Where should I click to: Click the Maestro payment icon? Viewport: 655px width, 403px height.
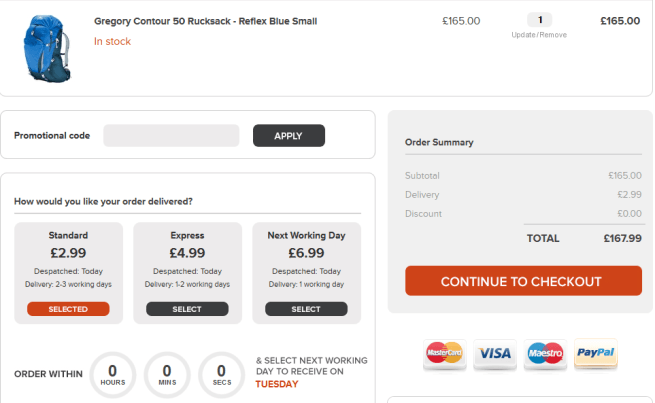(x=545, y=354)
